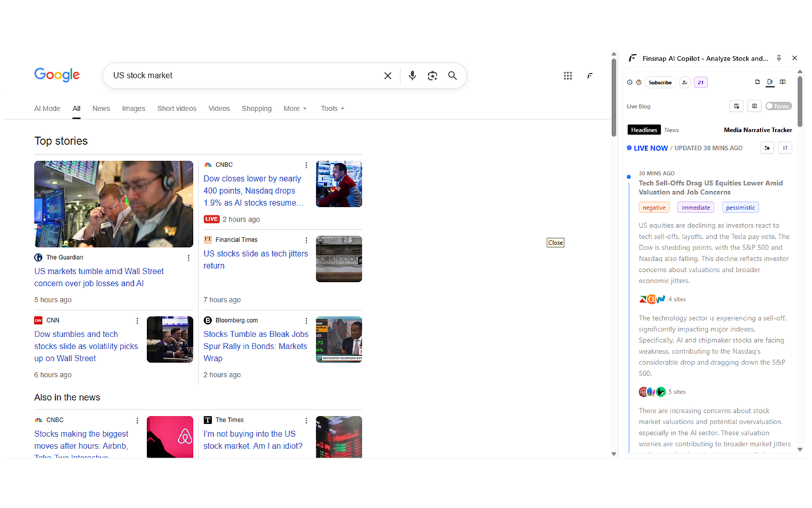Screen dimensions: 812x508
Task: Open Guardian article on US markets tumble
Action: pyautogui.click(x=99, y=277)
